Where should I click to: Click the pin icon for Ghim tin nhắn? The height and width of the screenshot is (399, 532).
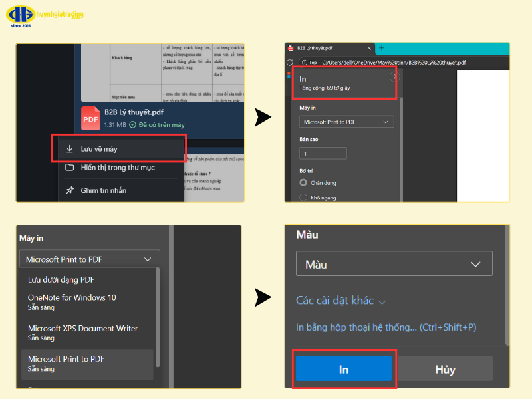(70, 190)
